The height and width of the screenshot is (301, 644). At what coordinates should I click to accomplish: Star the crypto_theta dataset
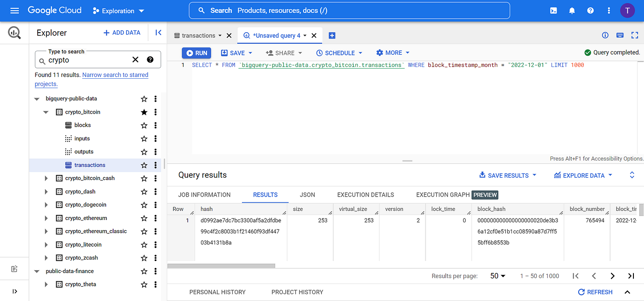144,284
